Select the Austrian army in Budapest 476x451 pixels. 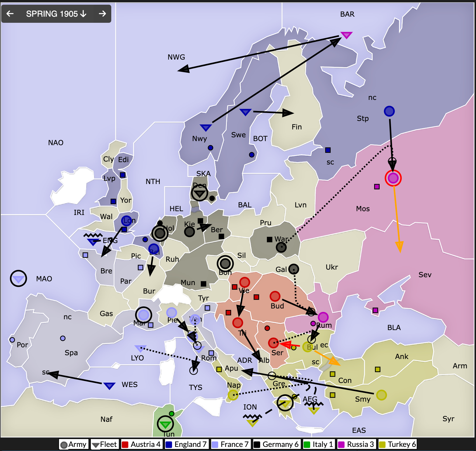click(x=275, y=296)
